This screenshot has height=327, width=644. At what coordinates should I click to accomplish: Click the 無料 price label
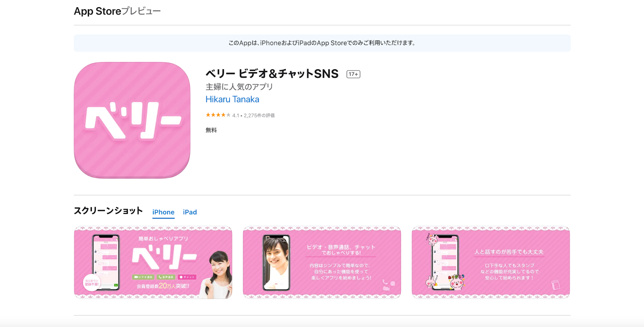pyautogui.click(x=211, y=130)
